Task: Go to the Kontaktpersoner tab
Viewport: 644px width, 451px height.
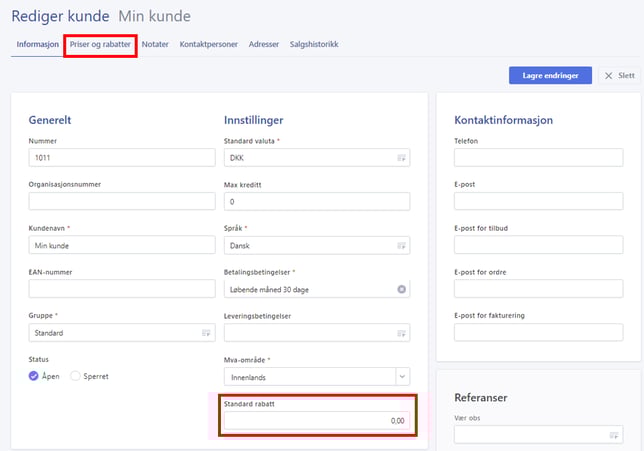Action: (209, 45)
